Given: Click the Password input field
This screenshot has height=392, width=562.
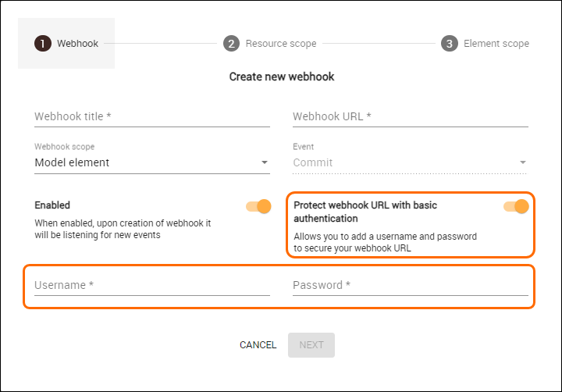Looking at the screenshot, I should (x=410, y=286).
